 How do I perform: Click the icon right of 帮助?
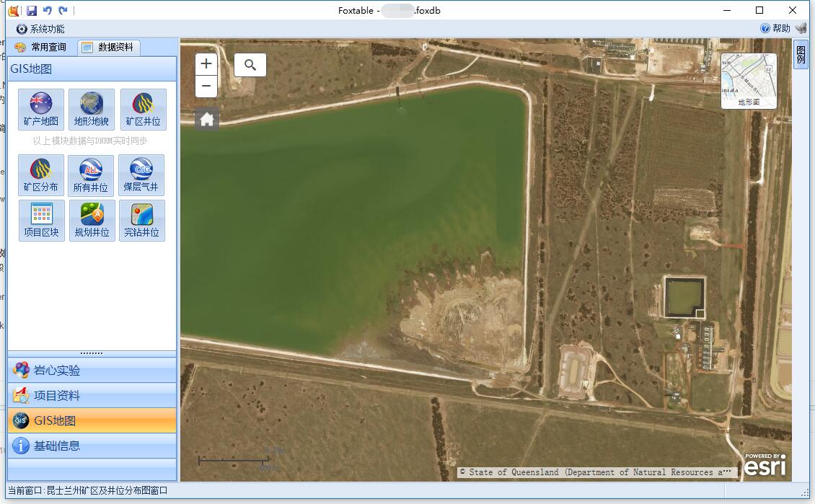pyautogui.click(x=801, y=29)
